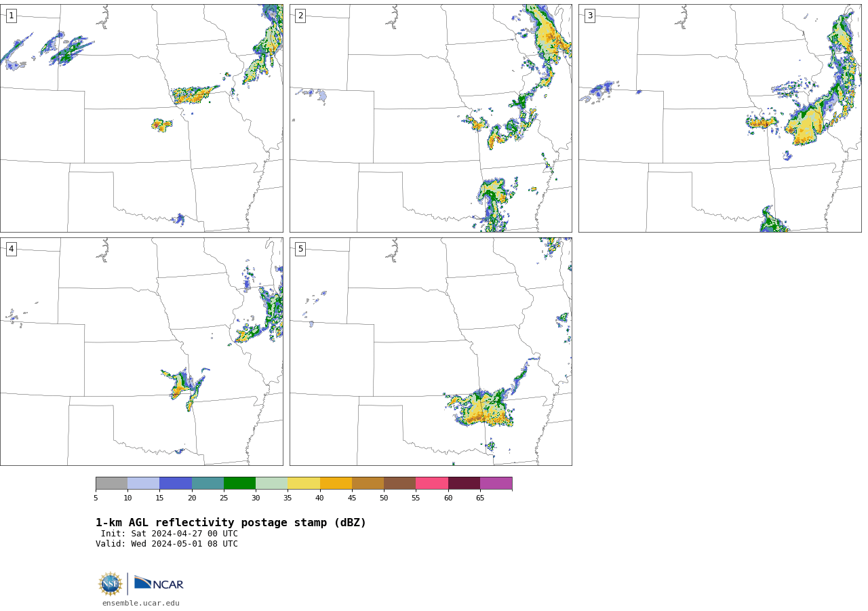Click the colorbar tick label 5
The image size is (868, 611).
click(96, 498)
